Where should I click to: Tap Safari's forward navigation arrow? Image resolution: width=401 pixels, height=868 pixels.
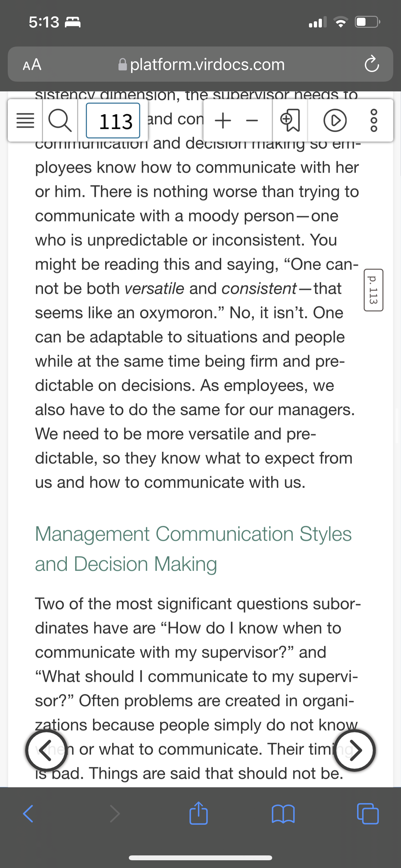coord(115,814)
